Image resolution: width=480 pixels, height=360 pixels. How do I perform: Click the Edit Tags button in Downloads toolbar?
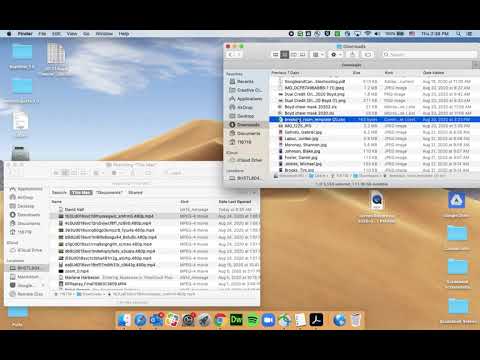point(368,54)
